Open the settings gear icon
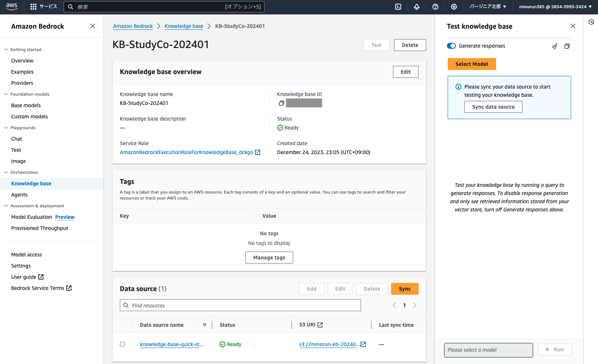The height and width of the screenshot is (364, 598). 454,7
